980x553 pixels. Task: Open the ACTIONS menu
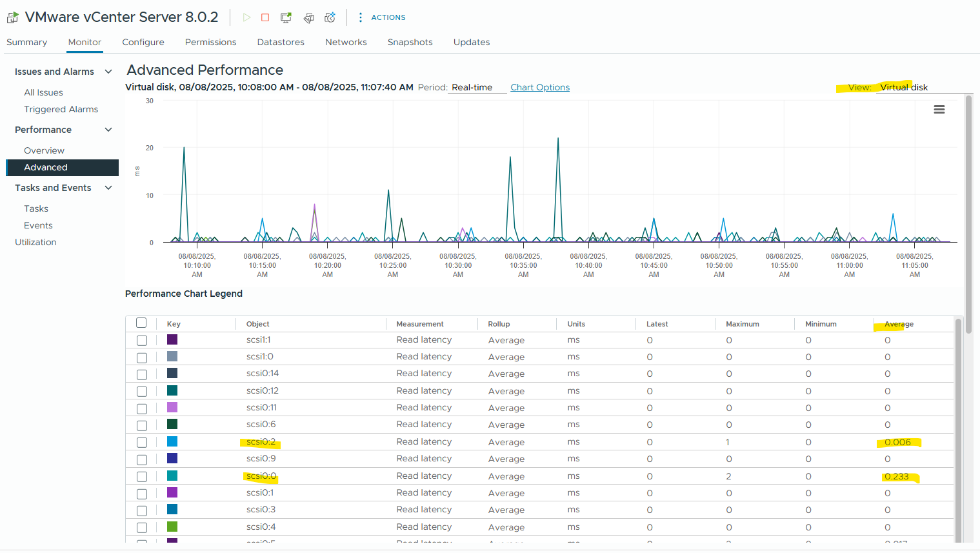pos(382,17)
